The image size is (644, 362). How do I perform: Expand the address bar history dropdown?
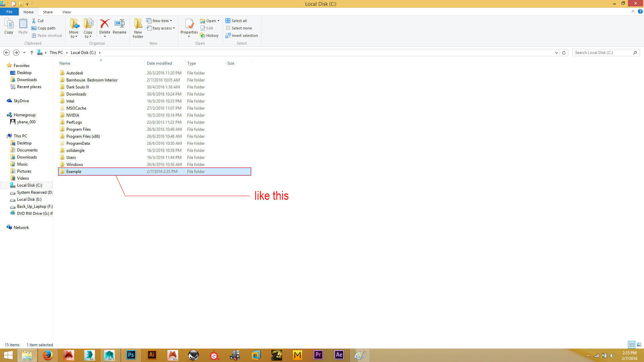click(556, 53)
